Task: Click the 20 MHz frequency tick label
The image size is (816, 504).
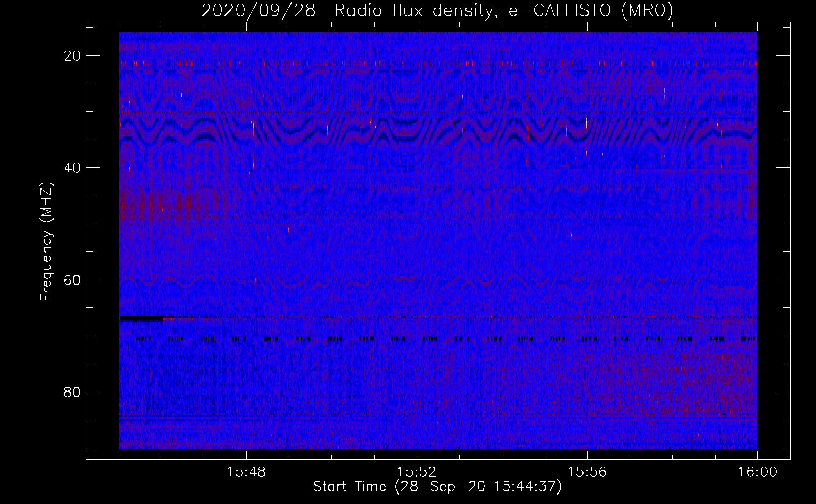Action: coord(73,56)
